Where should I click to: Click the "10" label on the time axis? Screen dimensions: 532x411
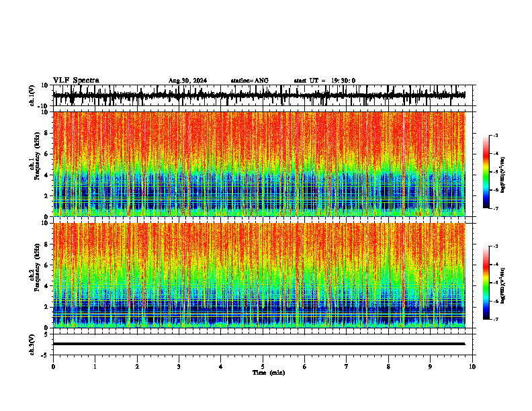[472, 367]
